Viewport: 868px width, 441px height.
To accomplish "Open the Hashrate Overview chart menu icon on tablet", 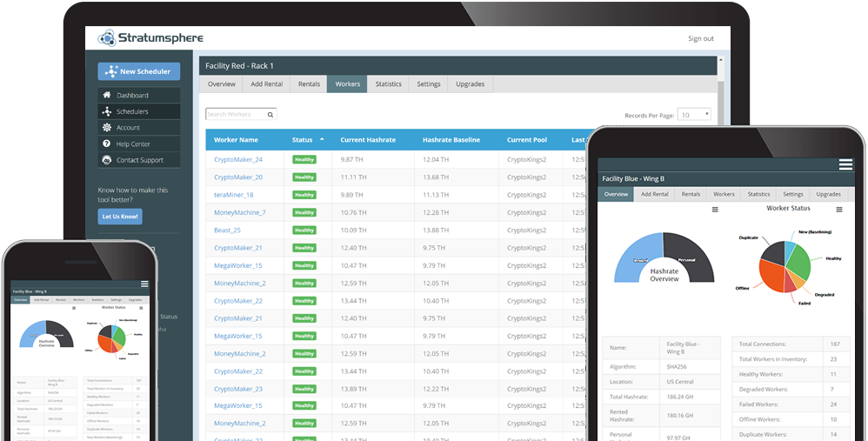I will 715,210.
